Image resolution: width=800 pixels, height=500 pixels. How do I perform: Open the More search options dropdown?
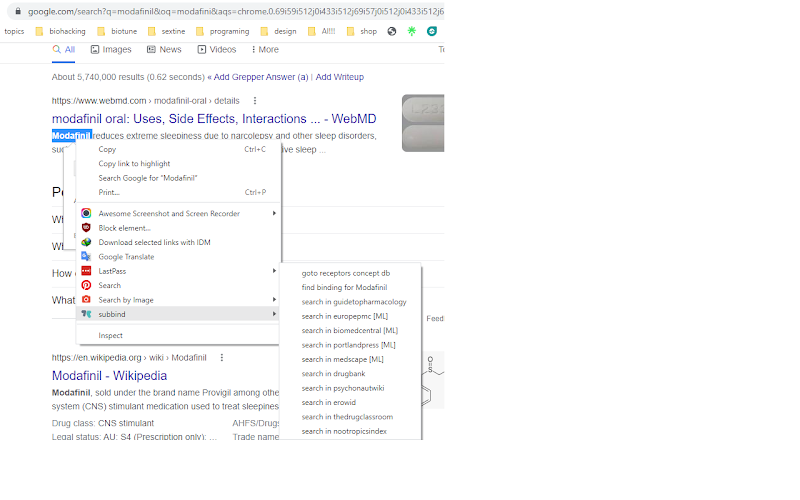265,49
